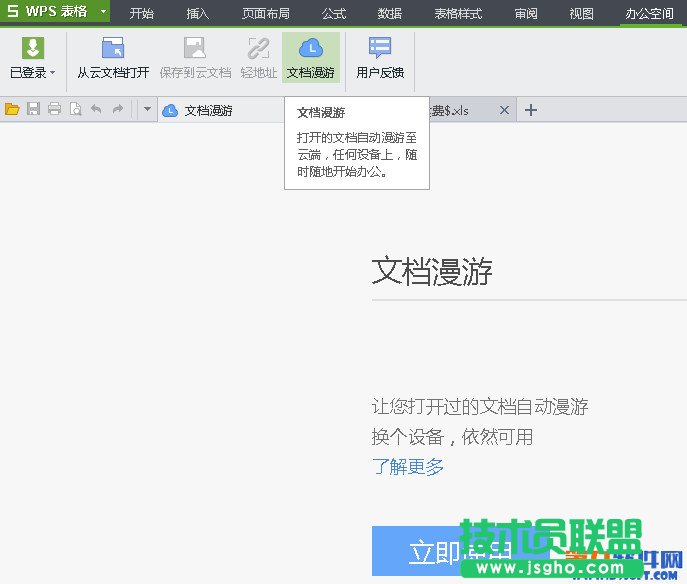Click the 了解更多 link
687x584 pixels.
pos(407,467)
